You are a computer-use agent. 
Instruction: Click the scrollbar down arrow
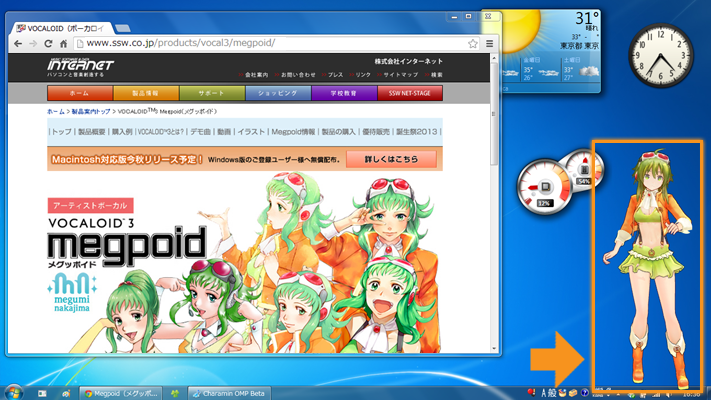point(494,348)
